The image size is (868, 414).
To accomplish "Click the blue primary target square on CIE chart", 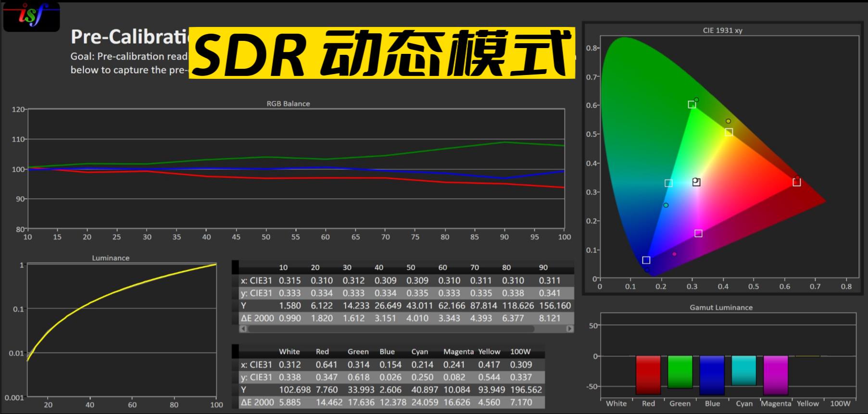I will pyautogui.click(x=646, y=260).
